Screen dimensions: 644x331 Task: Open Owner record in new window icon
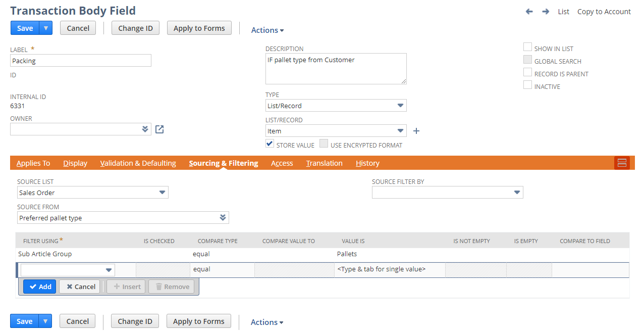159,129
